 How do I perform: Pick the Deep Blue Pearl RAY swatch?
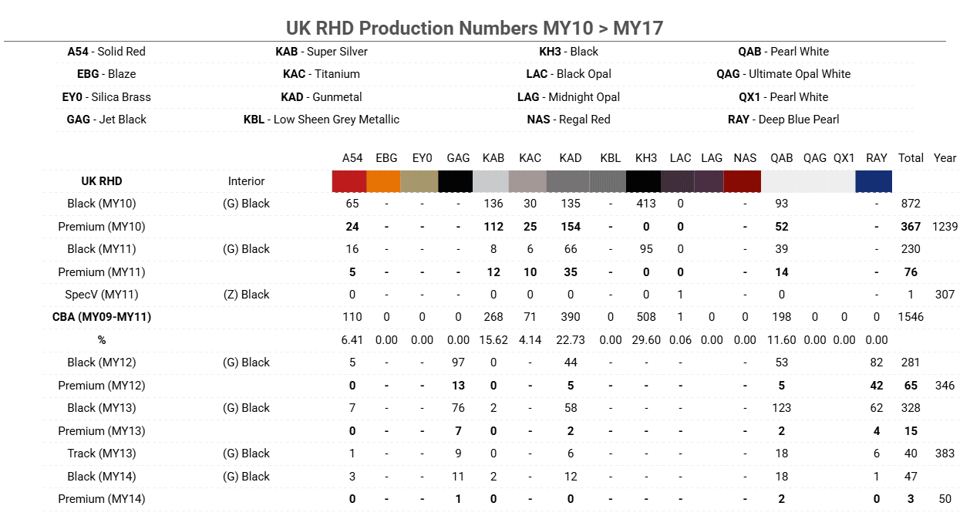point(874,181)
